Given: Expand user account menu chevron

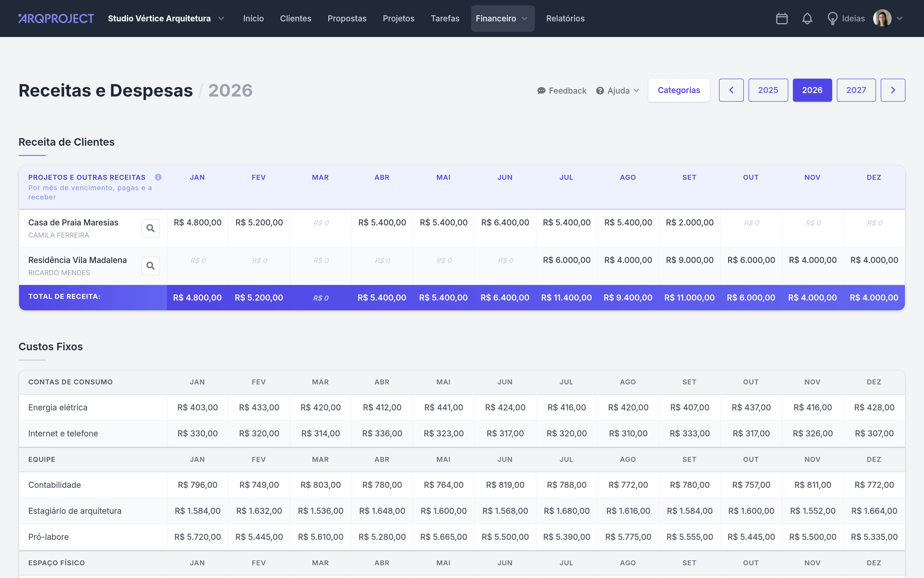Looking at the screenshot, I should (899, 18).
